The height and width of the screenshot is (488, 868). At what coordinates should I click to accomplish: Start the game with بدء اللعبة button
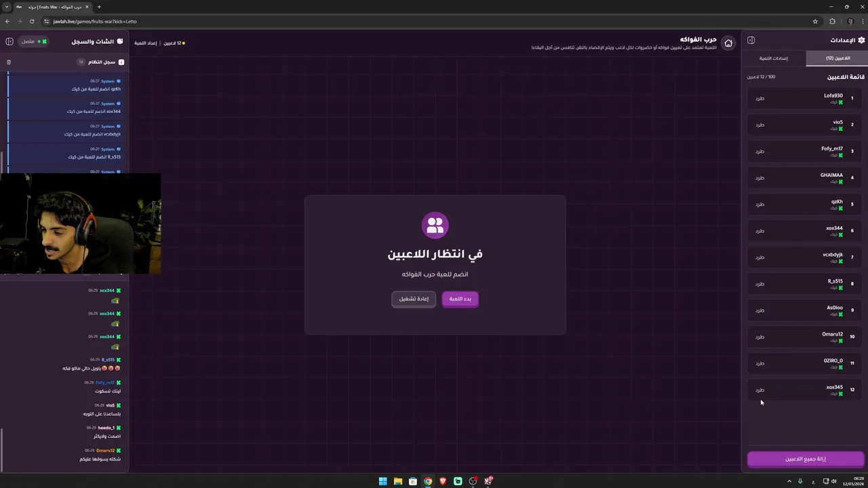tap(460, 299)
